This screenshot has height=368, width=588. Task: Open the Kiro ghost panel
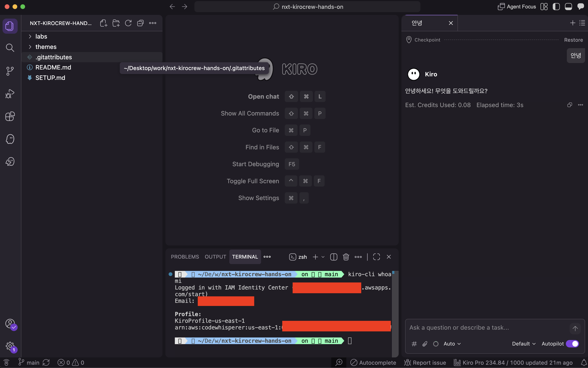10,139
